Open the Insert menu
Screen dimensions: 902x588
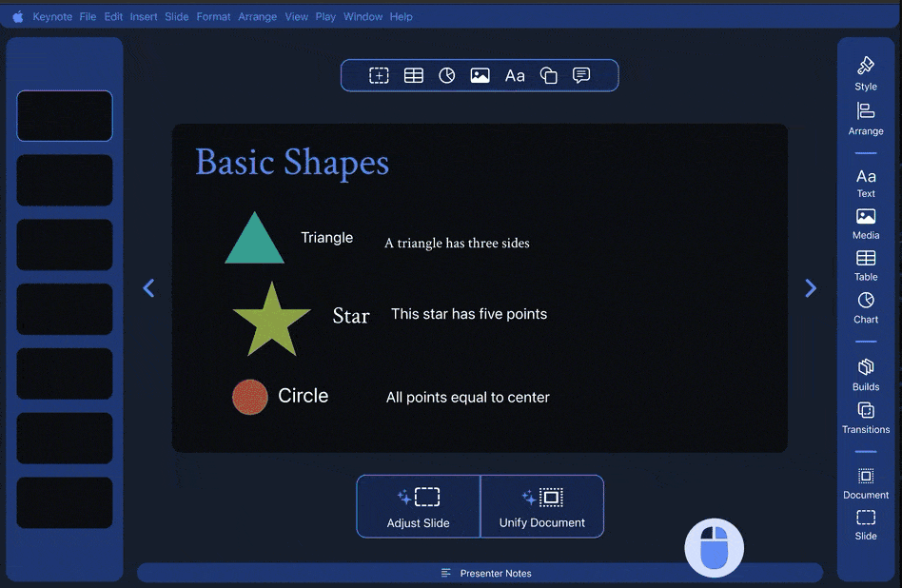pyautogui.click(x=144, y=17)
